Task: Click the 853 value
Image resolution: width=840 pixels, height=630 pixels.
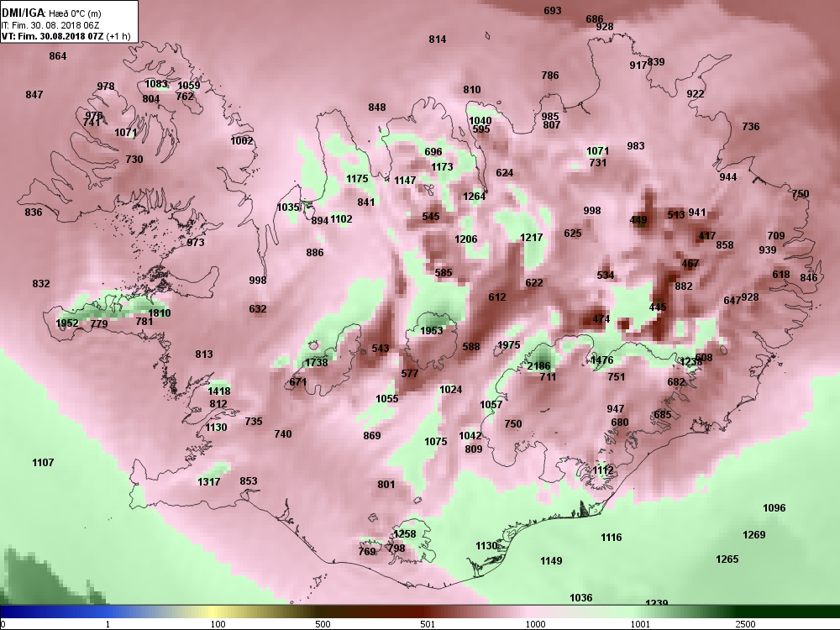Action: (x=249, y=481)
